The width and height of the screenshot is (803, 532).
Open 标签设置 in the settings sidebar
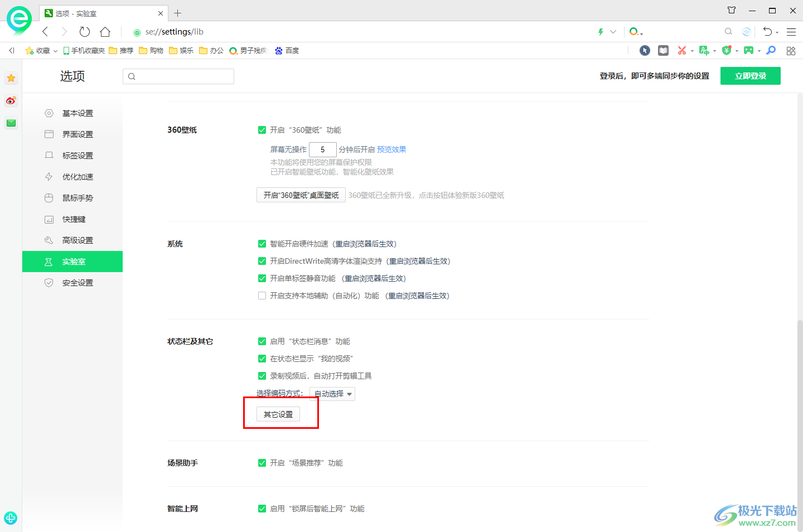pyautogui.click(x=72, y=156)
